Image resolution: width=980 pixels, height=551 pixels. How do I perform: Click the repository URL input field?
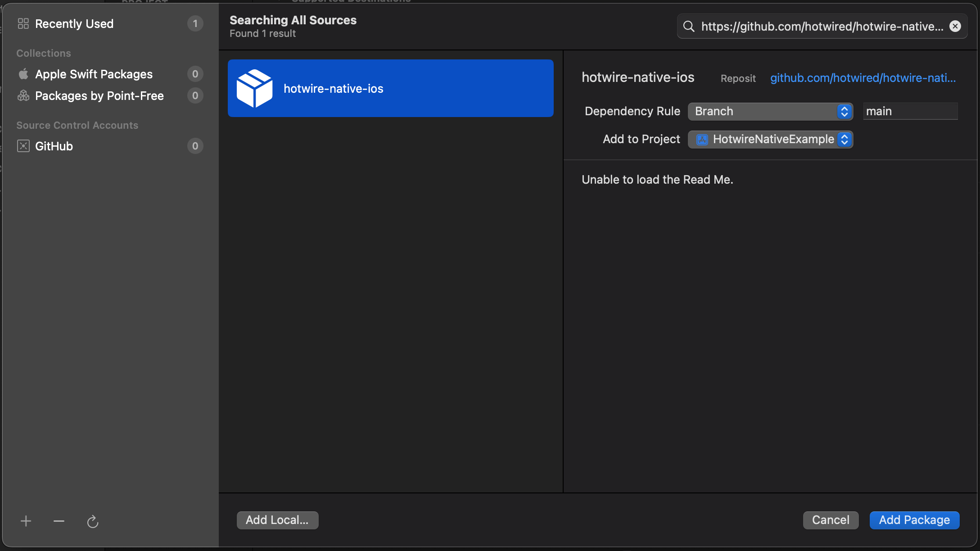tap(821, 26)
